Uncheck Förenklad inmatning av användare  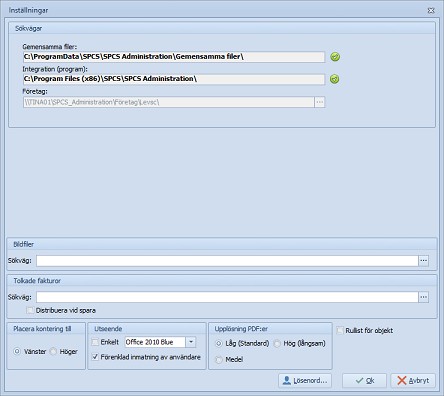tap(95, 357)
